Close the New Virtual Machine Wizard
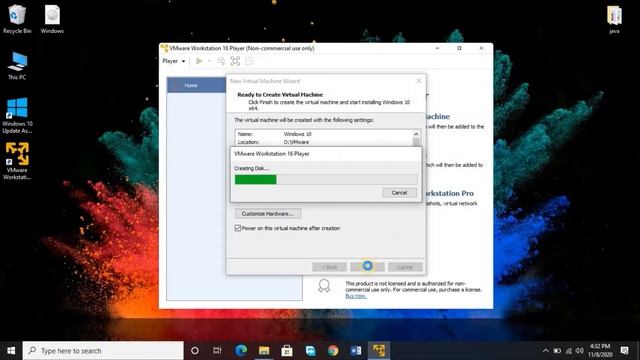Screen dimensions: 640x360 point(419,81)
